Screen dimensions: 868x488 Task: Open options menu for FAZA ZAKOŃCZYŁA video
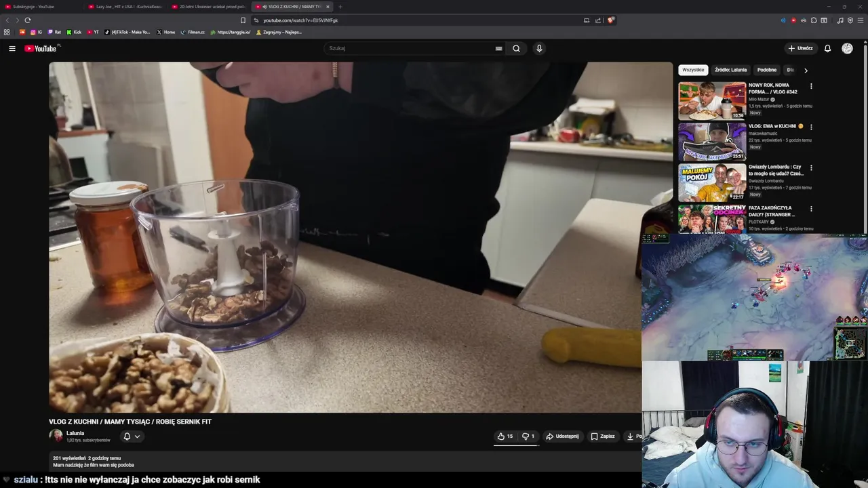coord(811,209)
